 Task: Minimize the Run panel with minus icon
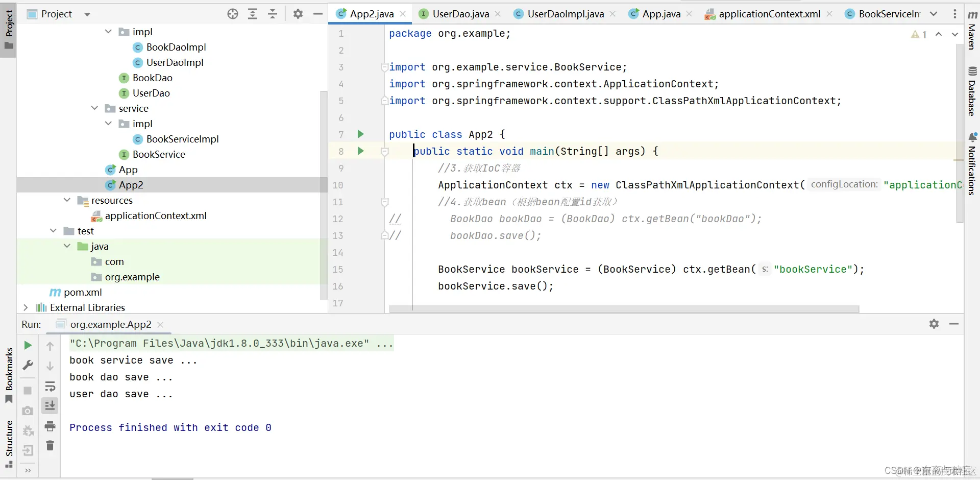[954, 324]
